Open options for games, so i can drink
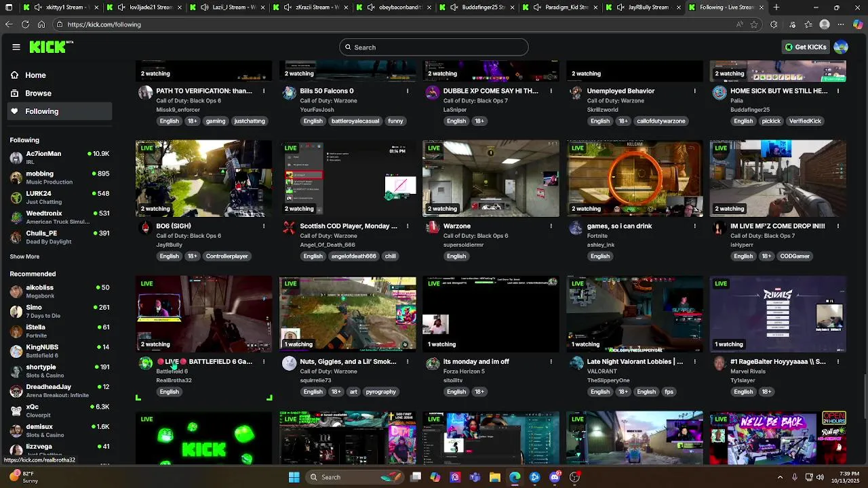 694,226
